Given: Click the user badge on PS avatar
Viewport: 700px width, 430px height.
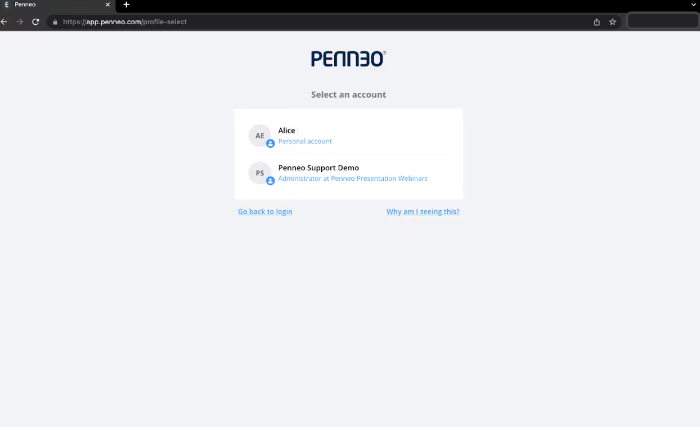Looking at the screenshot, I should point(270,181).
